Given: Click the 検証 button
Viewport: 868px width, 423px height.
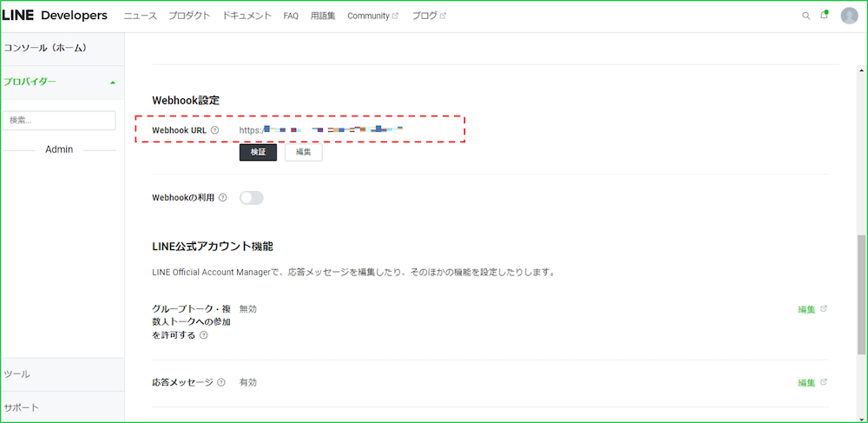Looking at the screenshot, I should (258, 152).
